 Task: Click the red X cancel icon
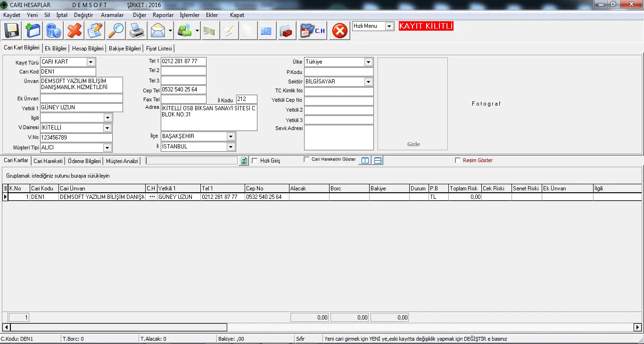coord(74,31)
